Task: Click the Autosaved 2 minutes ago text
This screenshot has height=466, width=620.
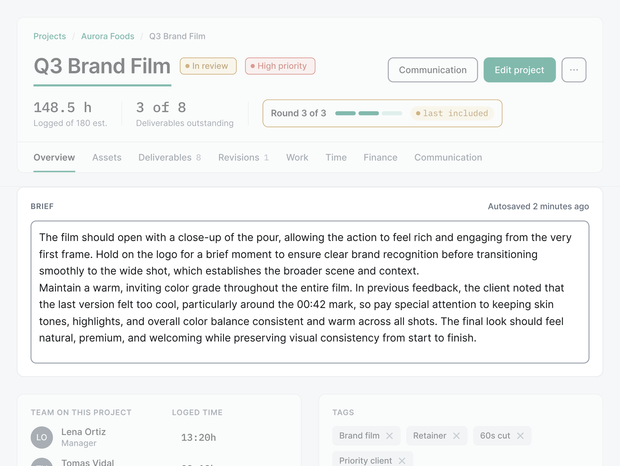Action: coord(538,206)
